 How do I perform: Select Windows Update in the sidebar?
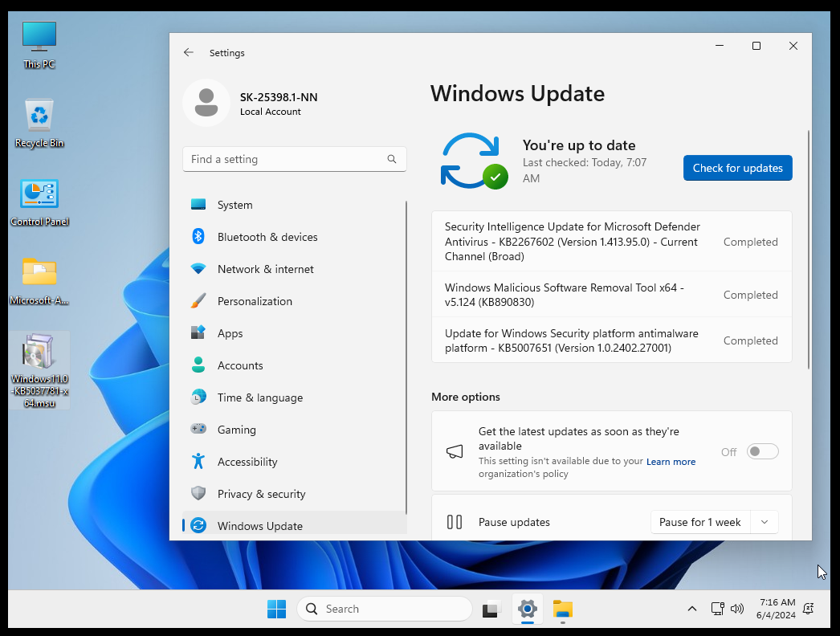[x=294, y=524]
